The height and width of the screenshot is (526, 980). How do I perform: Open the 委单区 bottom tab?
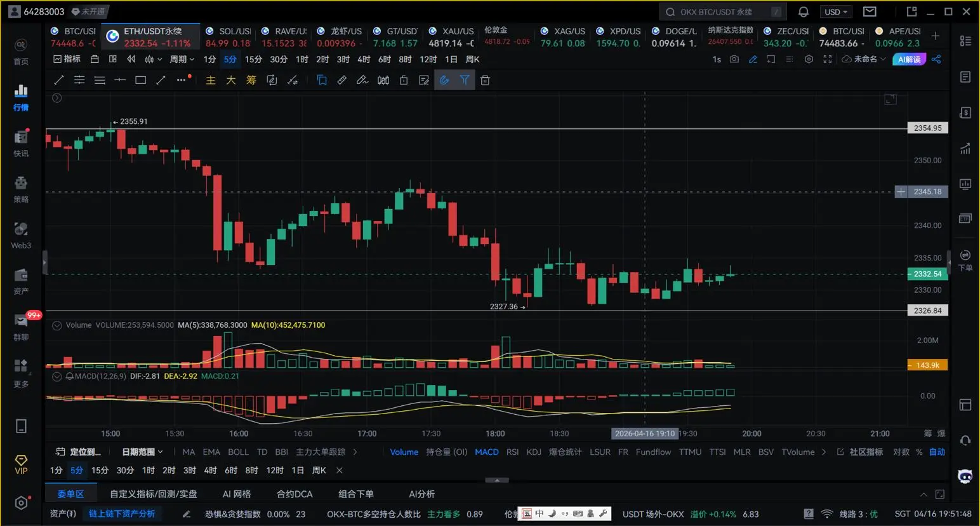(x=70, y=494)
